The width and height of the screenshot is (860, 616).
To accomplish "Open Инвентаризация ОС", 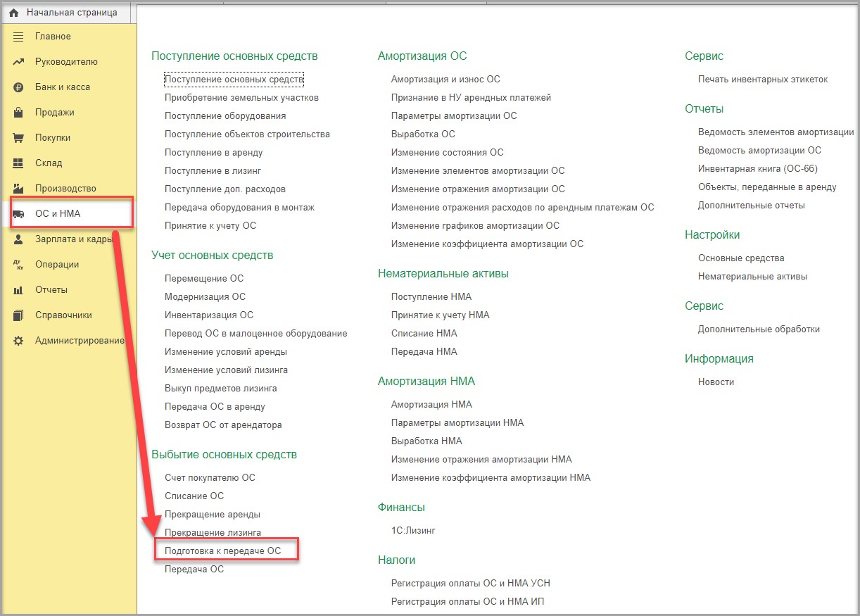I will click(x=209, y=315).
